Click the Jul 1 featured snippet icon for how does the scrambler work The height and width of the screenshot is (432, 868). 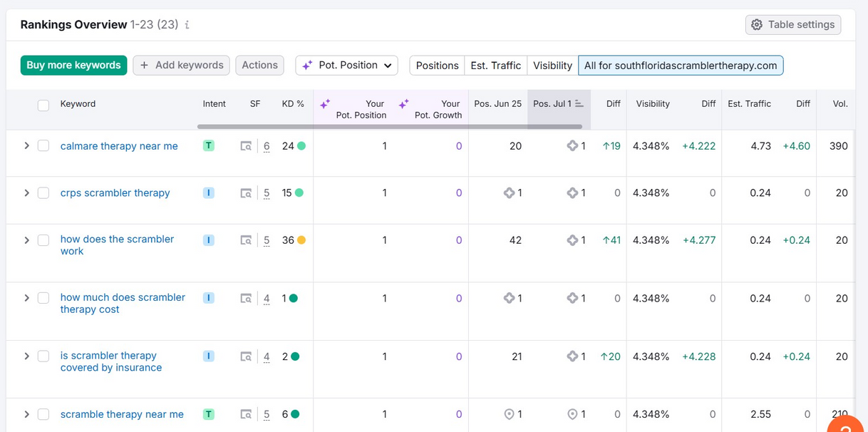(x=572, y=240)
